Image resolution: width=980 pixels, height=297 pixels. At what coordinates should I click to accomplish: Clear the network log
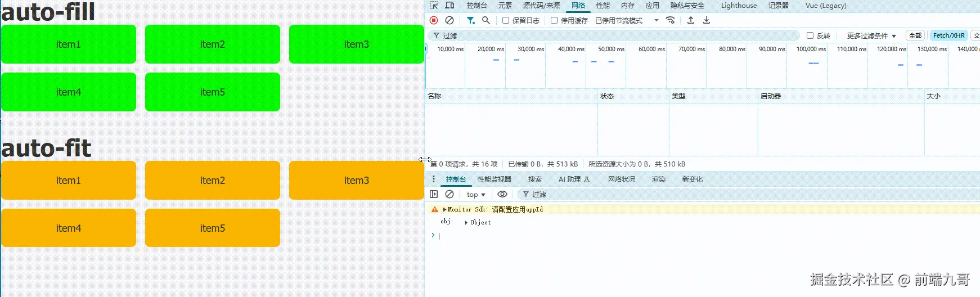tap(449, 20)
